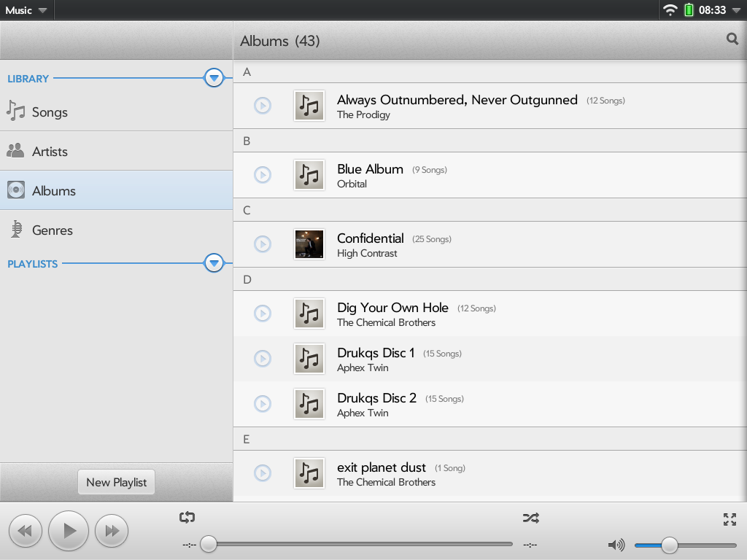747x560 pixels.
Task: Mute the volume speaker icon
Action: pyautogui.click(x=616, y=545)
